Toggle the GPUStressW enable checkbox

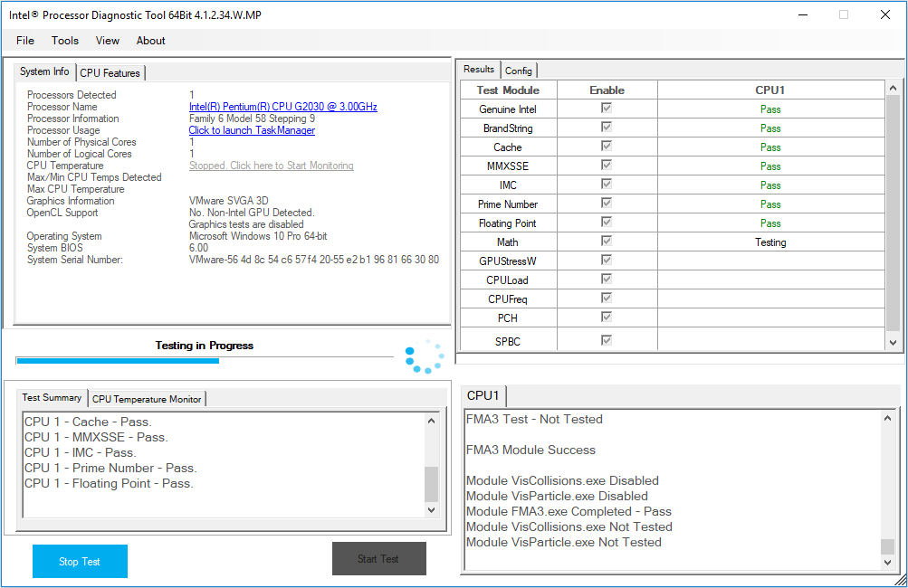pos(607,261)
